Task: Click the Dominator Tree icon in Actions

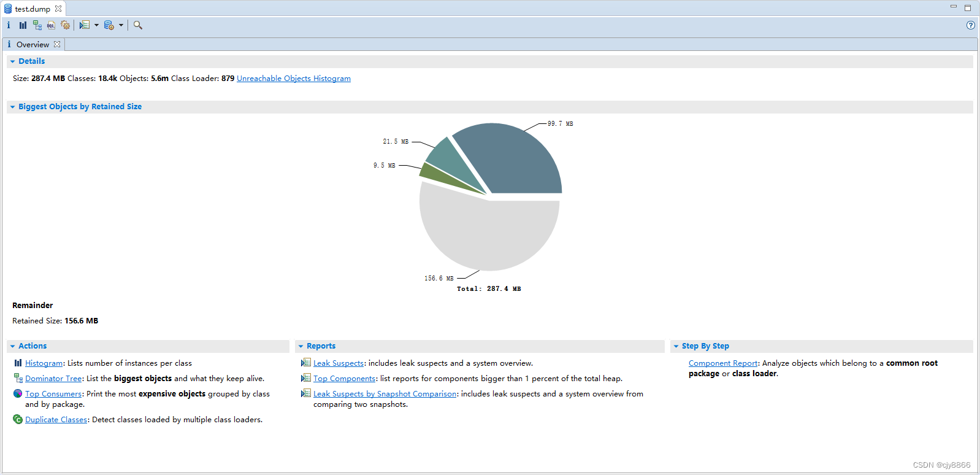Action: [18, 378]
